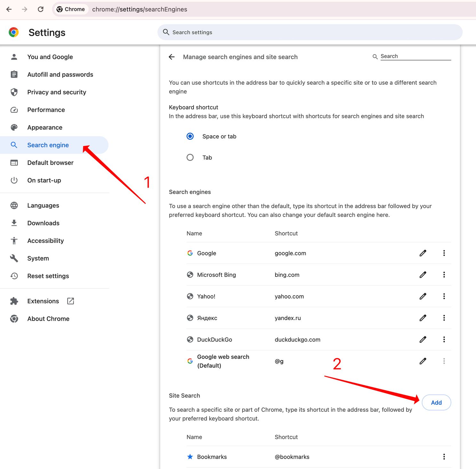Open more actions for Bookmarks site search

(x=444, y=457)
